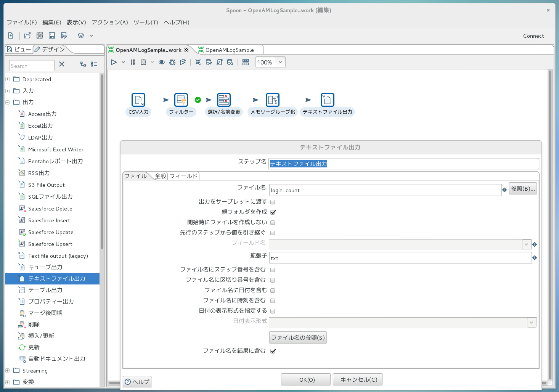Switch to the 全般 tab
This screenshot has width=559, height=392.
(x=161, y=176)
